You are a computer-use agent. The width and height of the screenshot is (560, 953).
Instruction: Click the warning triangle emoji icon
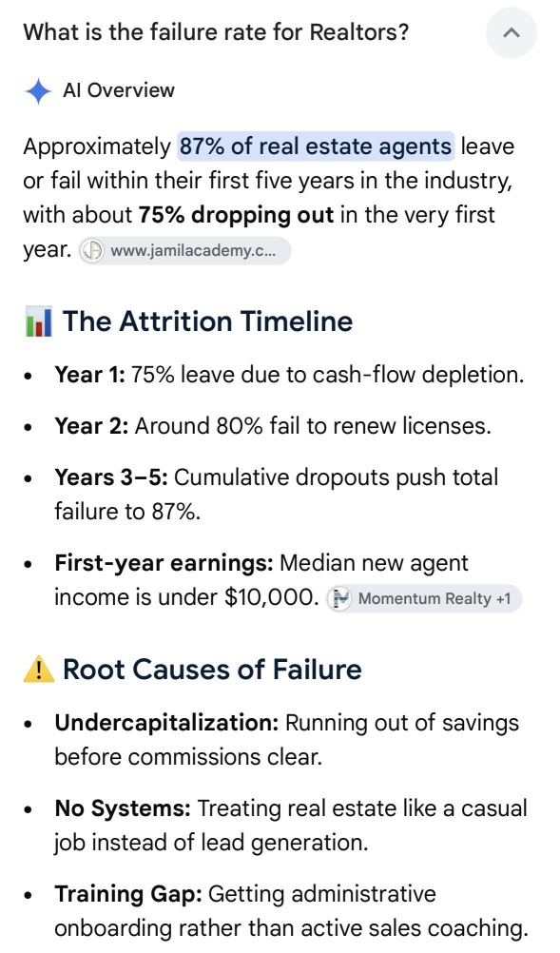[38, 670]
